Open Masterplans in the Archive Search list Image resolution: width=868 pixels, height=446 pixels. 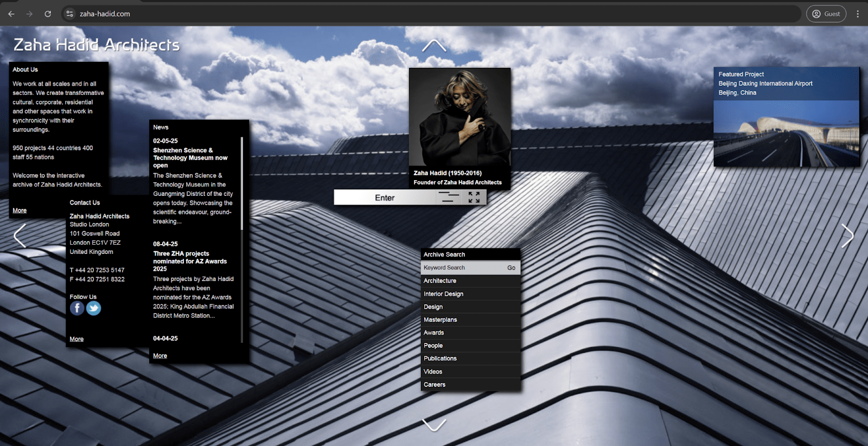470,320
